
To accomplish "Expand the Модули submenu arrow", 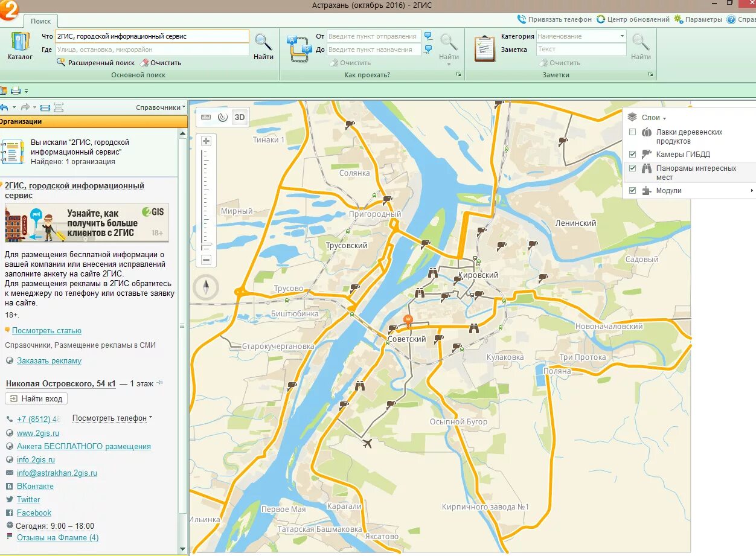I will (752, 191).
